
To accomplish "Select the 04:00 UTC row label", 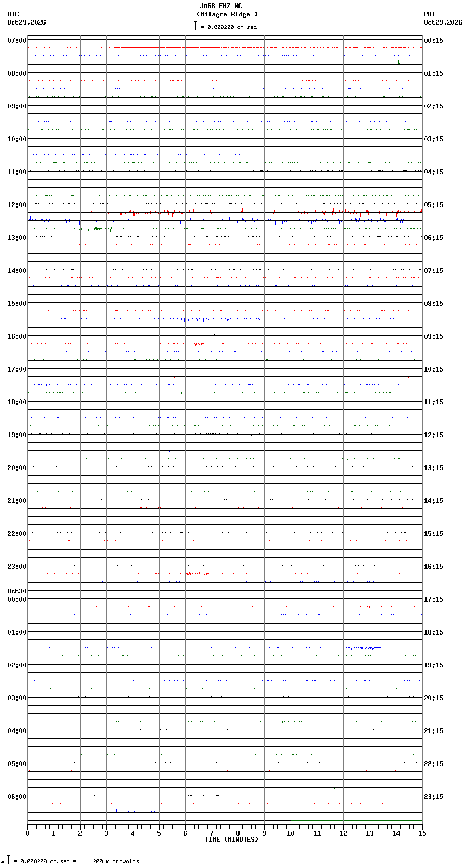I will pyautogui.click(x=17, y=731).
